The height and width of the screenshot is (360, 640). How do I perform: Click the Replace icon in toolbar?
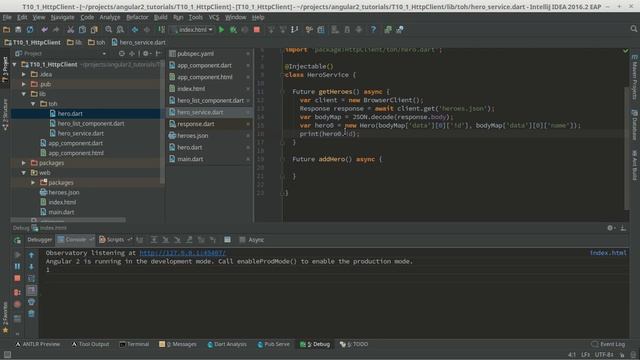click(x=120, y=29)
